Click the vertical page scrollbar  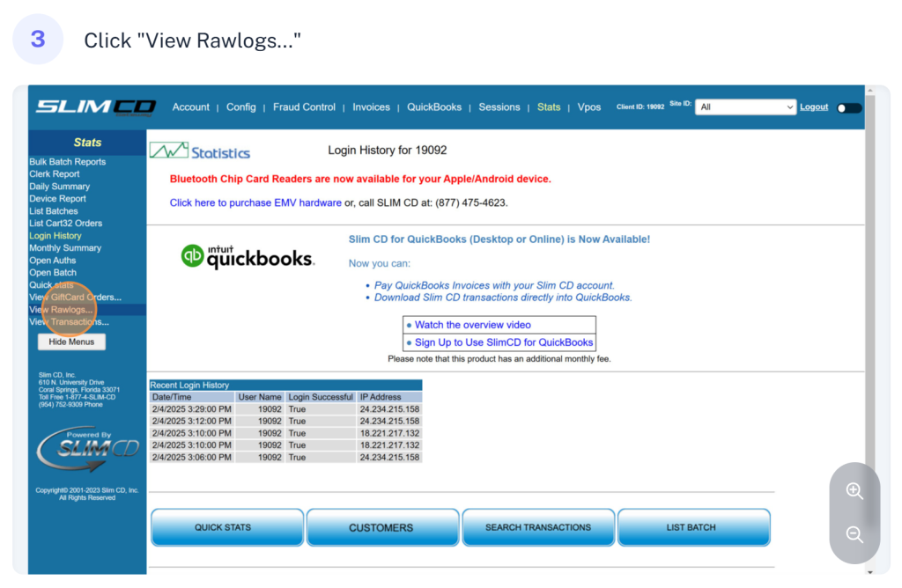point(871,290)
